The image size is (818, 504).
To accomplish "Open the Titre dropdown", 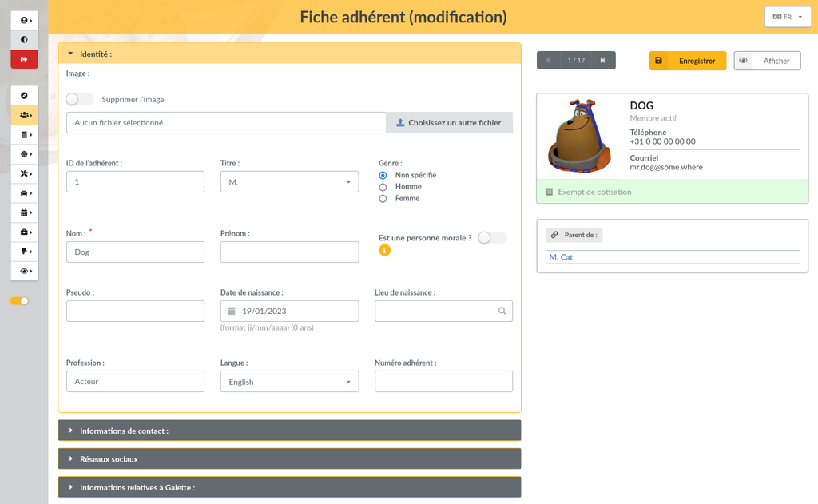I will point(288,182).
